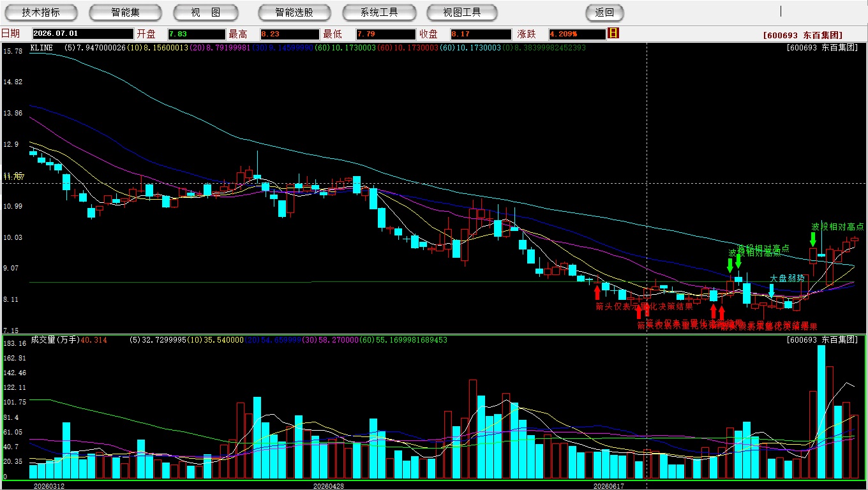Select the 最低 value 7.79
868x490 pixels.
pos(386,34)
